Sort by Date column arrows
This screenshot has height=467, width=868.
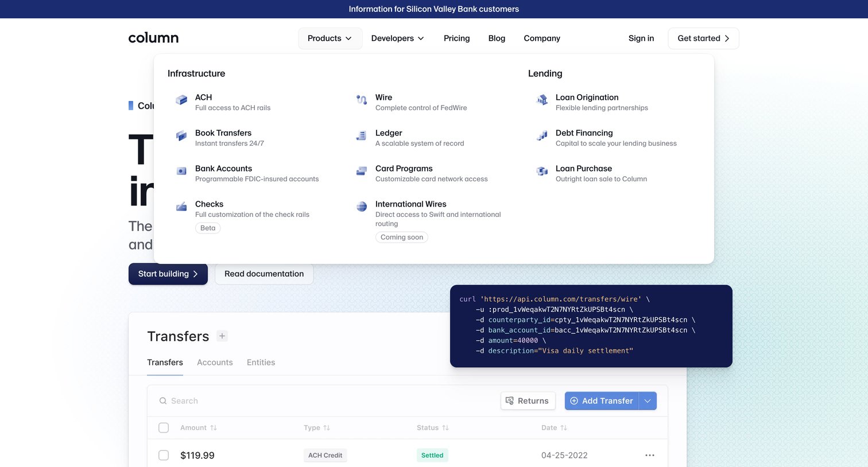pyautogui.click(x=564, y=428)
